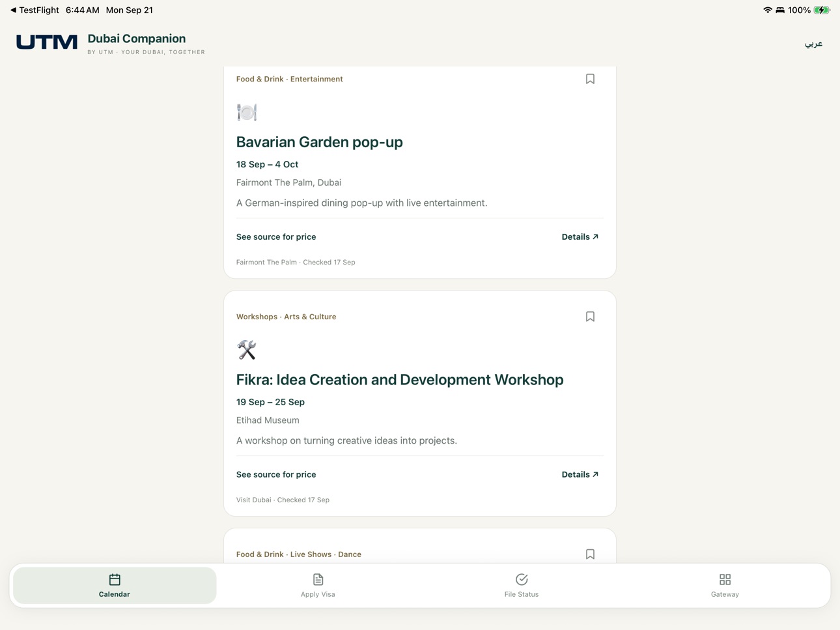The image size is (840, 630).
Task: Bookmark the Food & Drink Live Shows Dance event
Action: click(x=590, y=554)
